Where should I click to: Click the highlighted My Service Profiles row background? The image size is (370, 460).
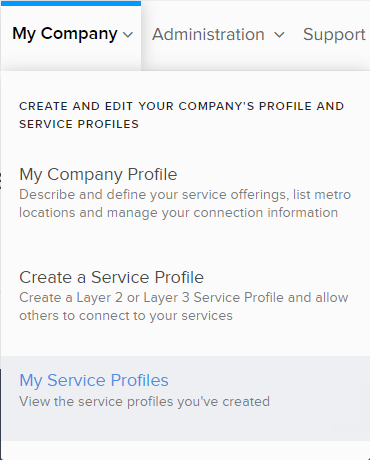(x=185, y=398)
